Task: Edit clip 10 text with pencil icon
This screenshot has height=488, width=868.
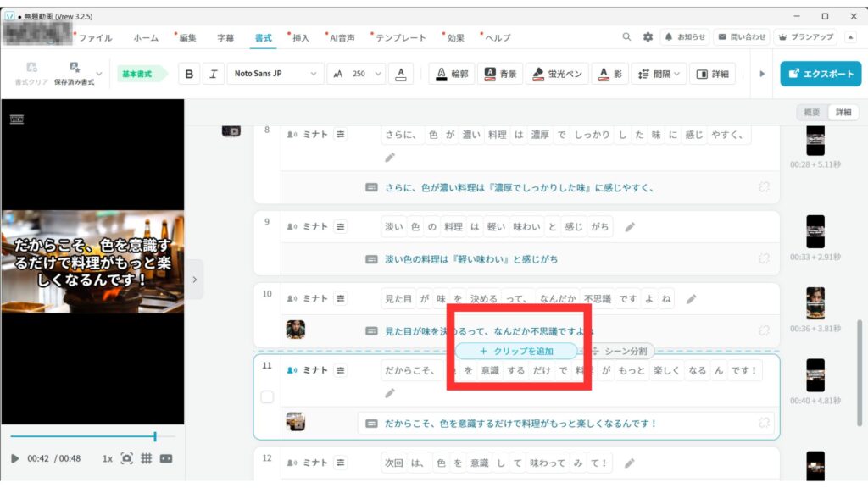Action: [692, 299]
